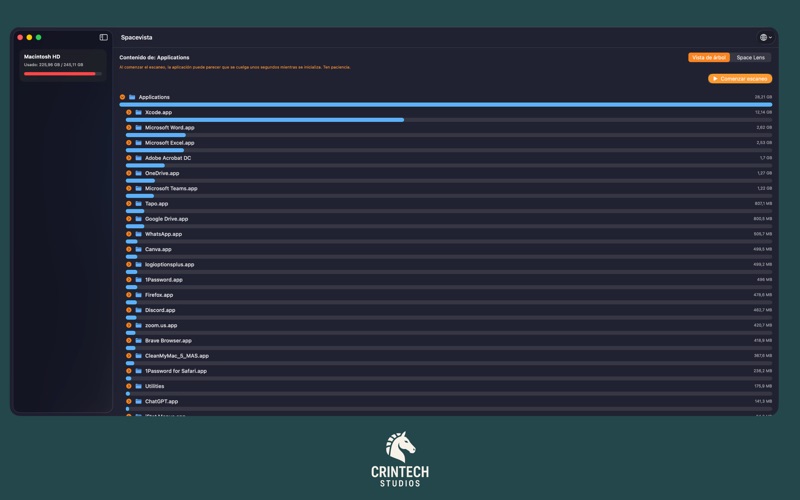The height and width of the screenshot is (500, 800).
Task: Select the WhatsApp.app name text
Action: [163, 234]
